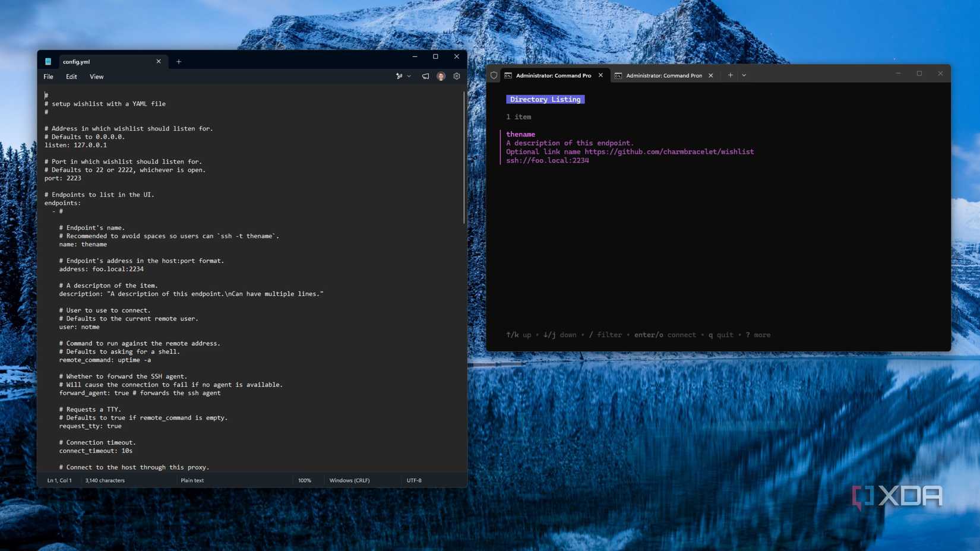
Task: Click the Copilot rewrite icon in Notepad
Action: 399,76
